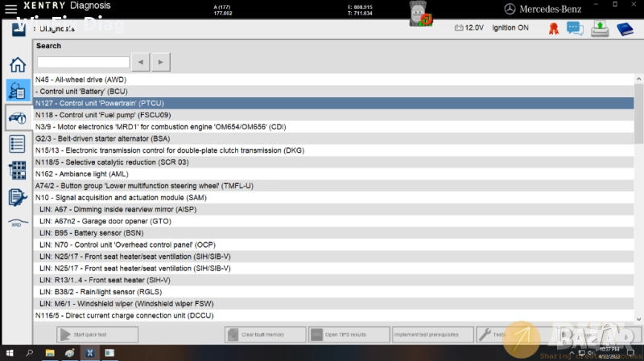Viewport: 644px width, 361px height.
Task: Open the XENTRY hamburger menu
Action: tap(19, 27)
